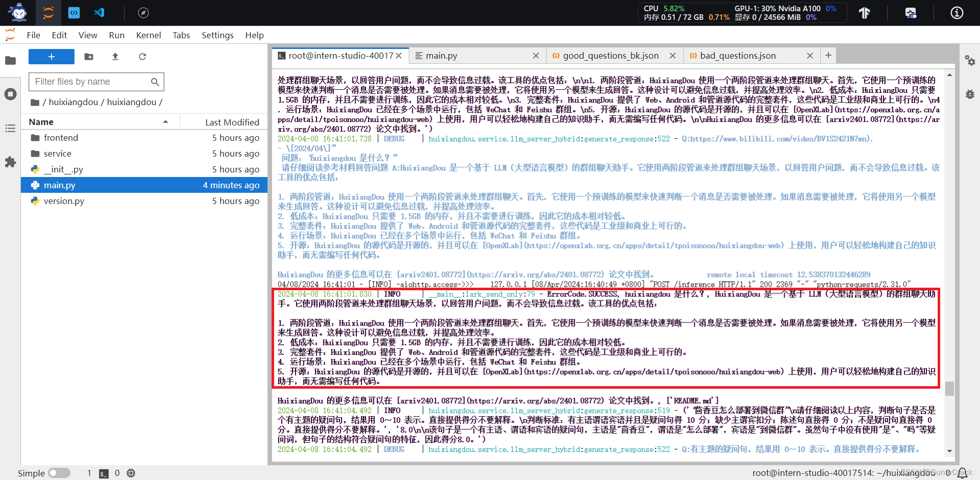This screenshot has width=980, height=480.
Task: Refresh the file browser list
Action: 142,57
